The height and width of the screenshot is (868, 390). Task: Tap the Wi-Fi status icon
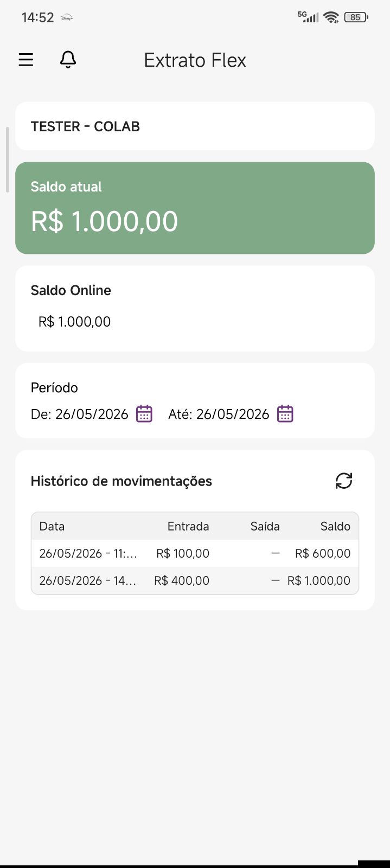point(331,17)
